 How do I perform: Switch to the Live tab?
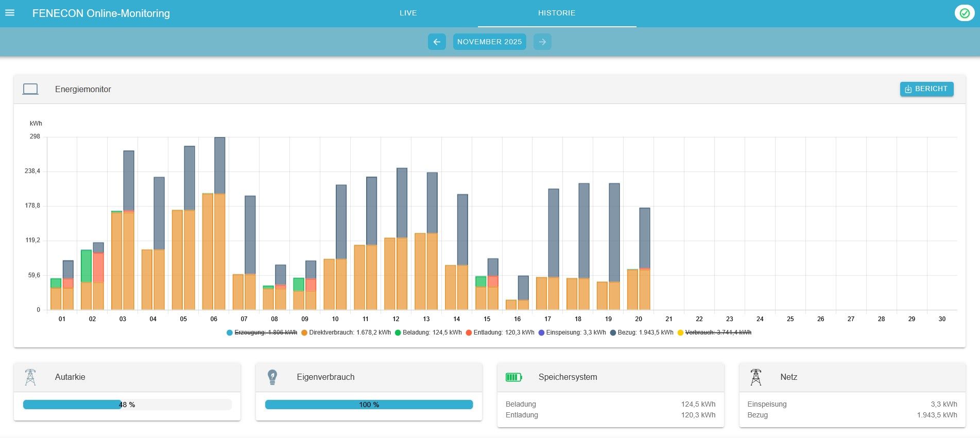click(x=408, y=13)
